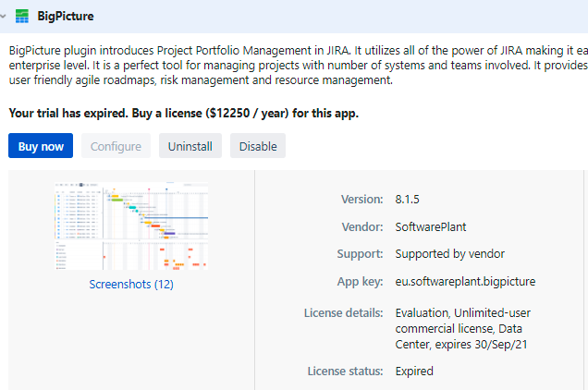Click the Support: field label
The width and height of the screenshot is (588, 390).
click(x=360, y=254)
